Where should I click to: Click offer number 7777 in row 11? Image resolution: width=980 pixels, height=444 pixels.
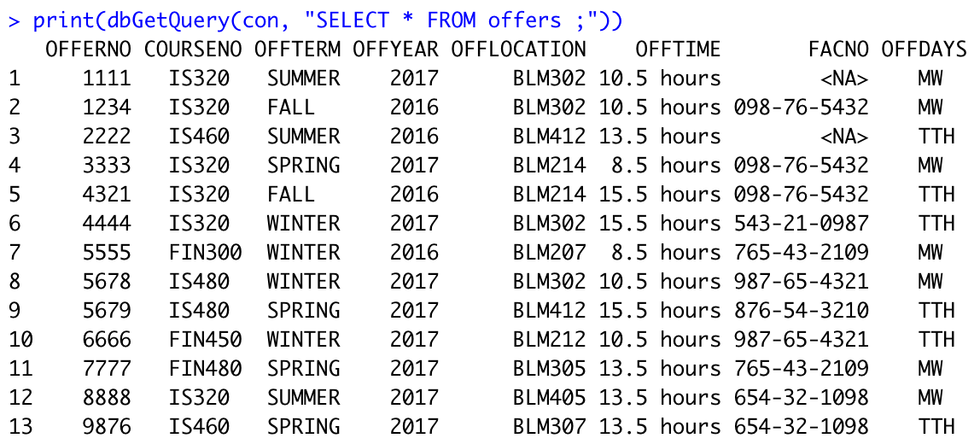pos(107,368)
